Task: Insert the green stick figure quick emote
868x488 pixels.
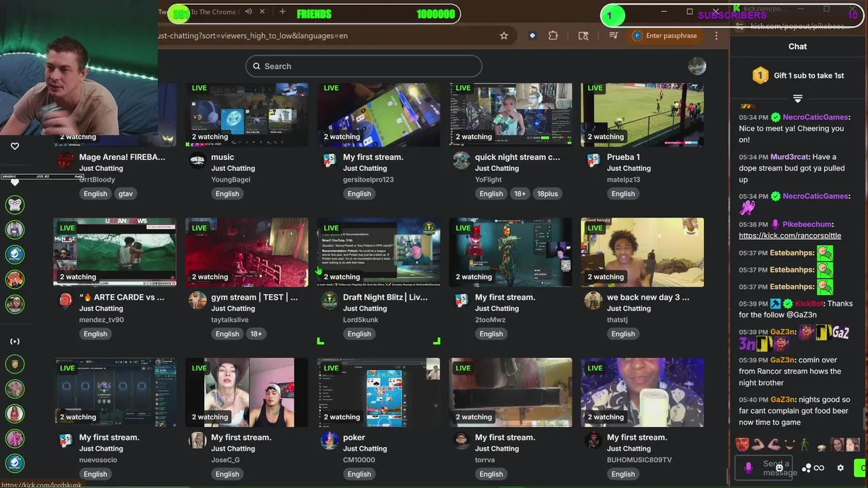Action: [x=805, y=445]
